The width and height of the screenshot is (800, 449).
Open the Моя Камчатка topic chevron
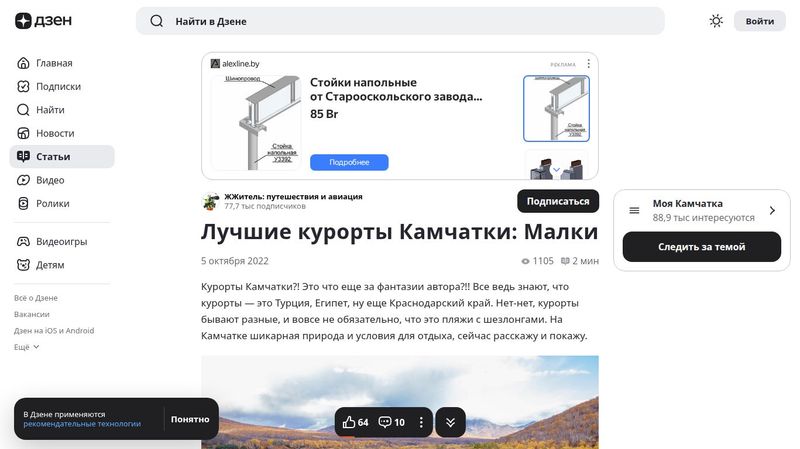[x=772, y=210]
